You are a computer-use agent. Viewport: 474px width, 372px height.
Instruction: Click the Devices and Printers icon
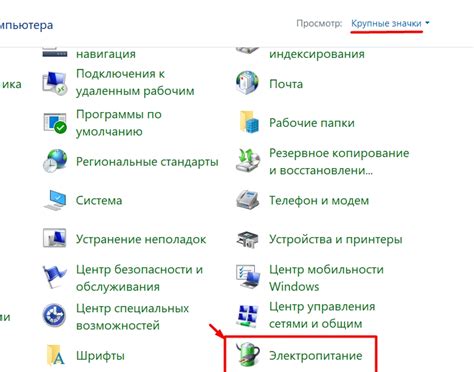pyautogui.click(x=247, y=239)
